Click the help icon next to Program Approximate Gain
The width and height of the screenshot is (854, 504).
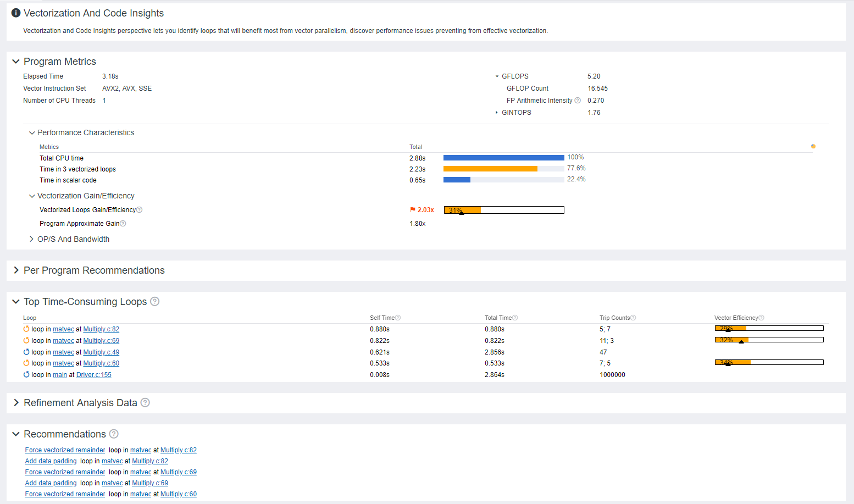pos(123,224)
